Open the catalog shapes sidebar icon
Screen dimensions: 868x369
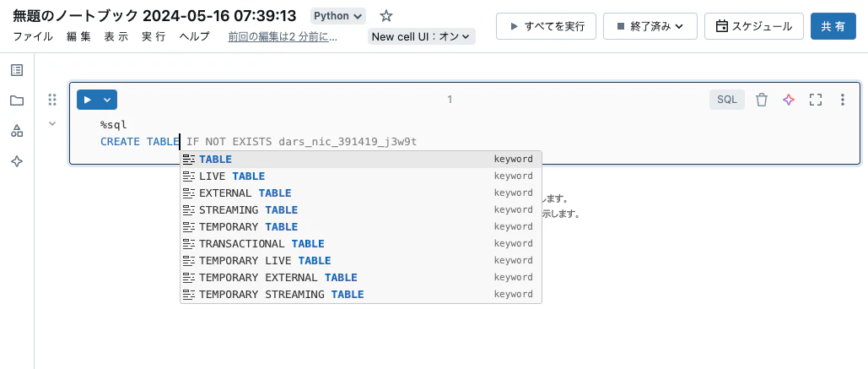pyautogui.click(x=17, y=132)
